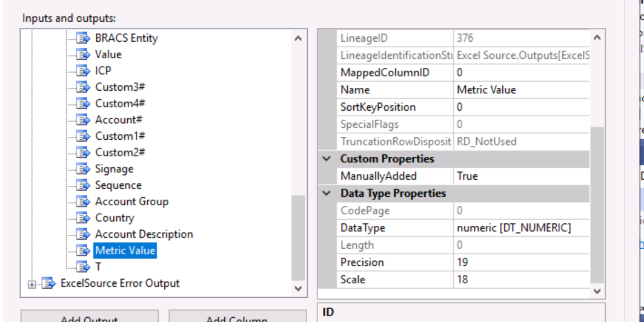Select the ICP column icon
Screen dimensions: 644x322
coord(84,71)
